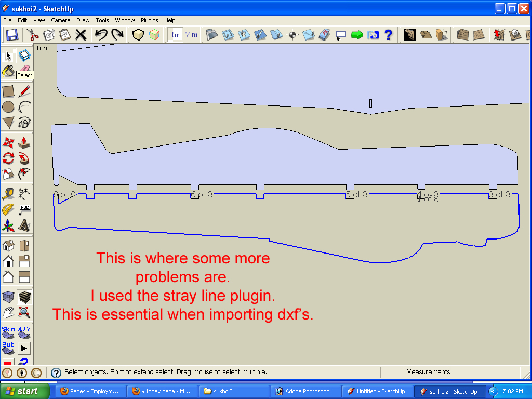Viewport: 532px width, 399px height.
Task: Switch units to In (inches)
Action: point(175,35)
